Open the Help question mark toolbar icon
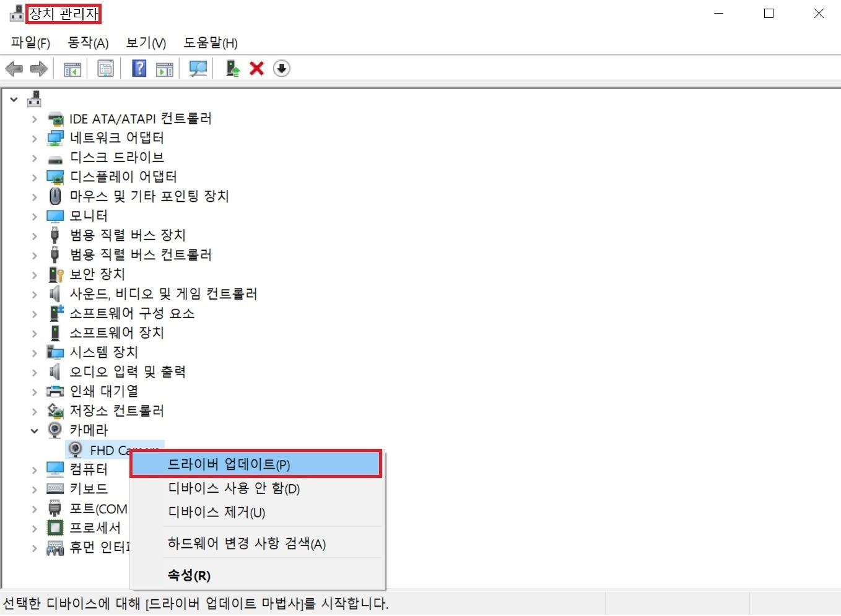Viewport: 841px width, 616px height. pos(139,68)
